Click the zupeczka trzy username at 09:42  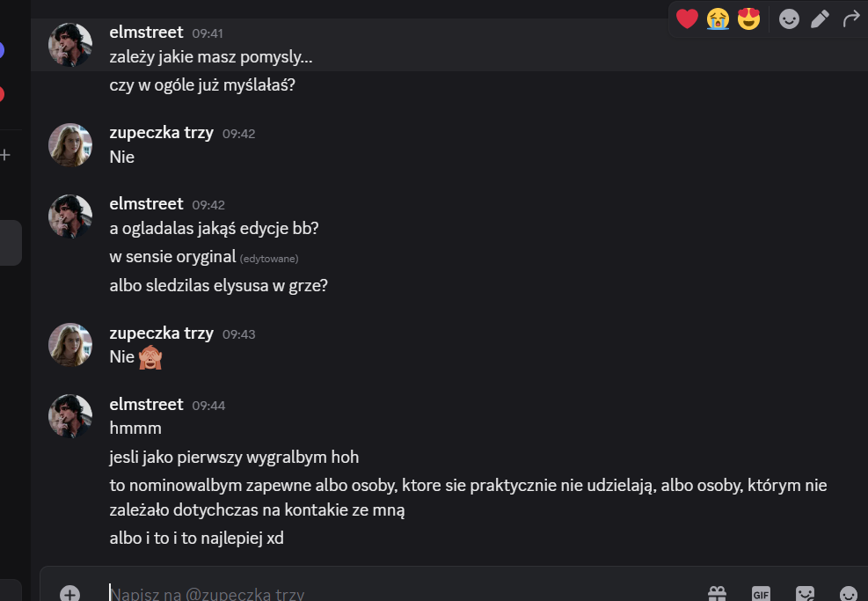tap(161, 134)
